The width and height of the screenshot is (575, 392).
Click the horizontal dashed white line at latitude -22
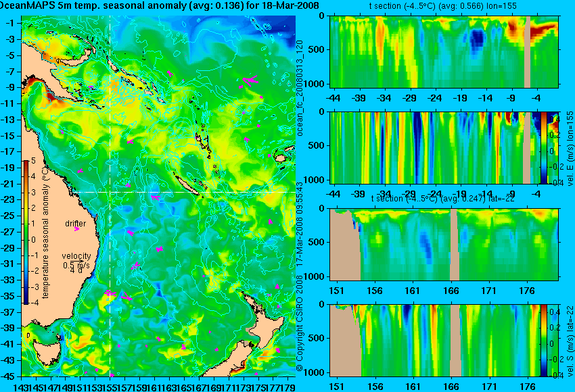(x=185, y=192)
